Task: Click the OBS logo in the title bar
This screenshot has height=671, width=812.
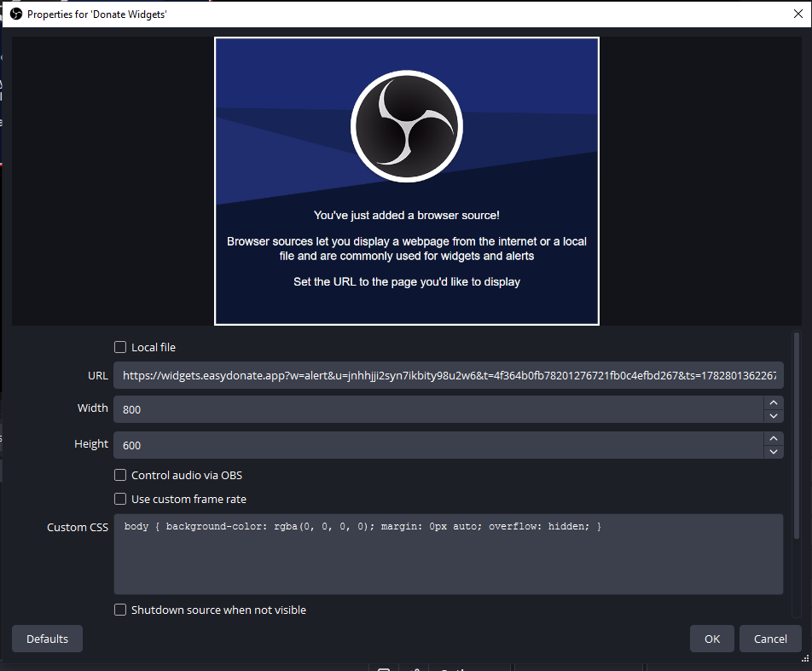Action: point(16,14)
